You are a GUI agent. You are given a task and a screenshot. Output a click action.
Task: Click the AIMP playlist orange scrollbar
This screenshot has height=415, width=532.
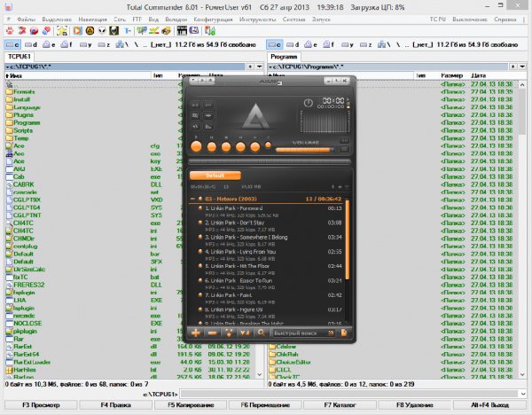tap(347, 239)
